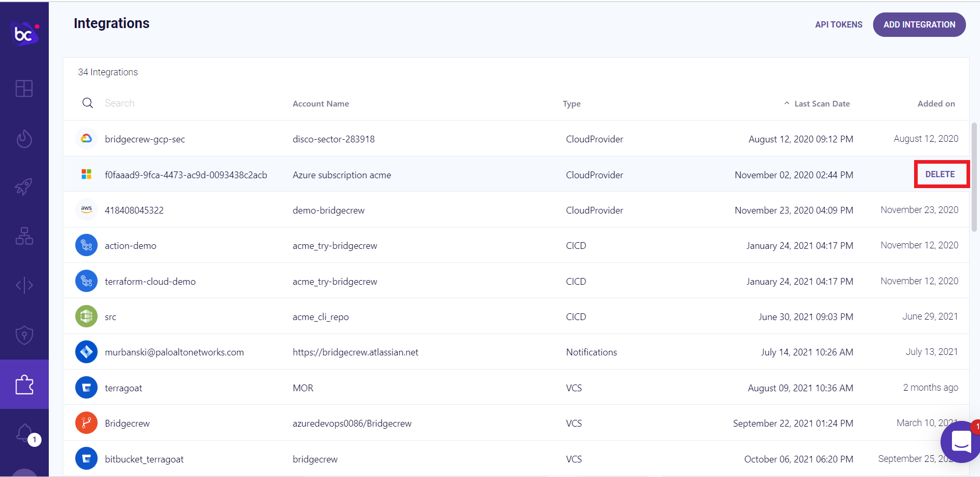The width and height of the screenshot is (980, 477).
Task: Click disco-sector-283918 account name
Action: [x=333, y=139]
